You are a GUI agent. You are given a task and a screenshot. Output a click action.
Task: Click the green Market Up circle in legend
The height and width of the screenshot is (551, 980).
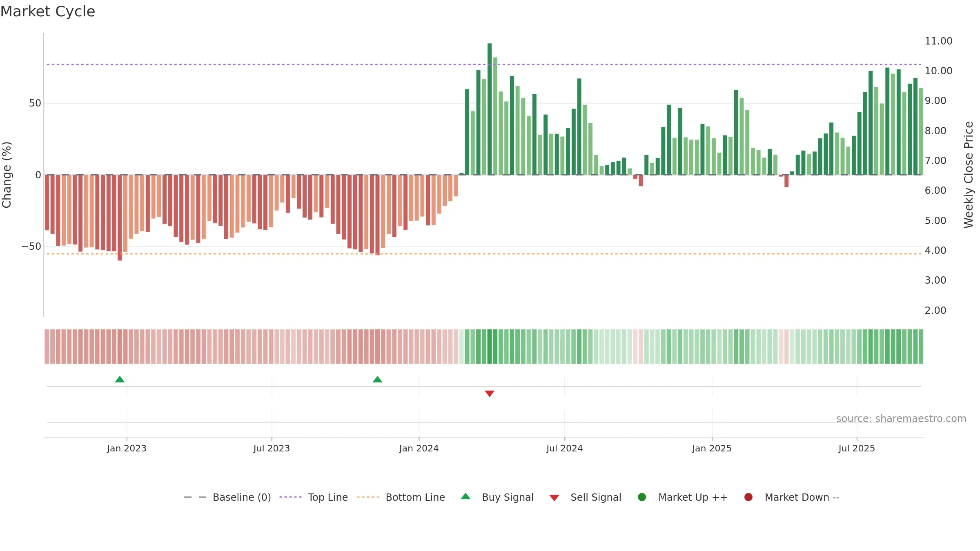click(x=642, y=497)
